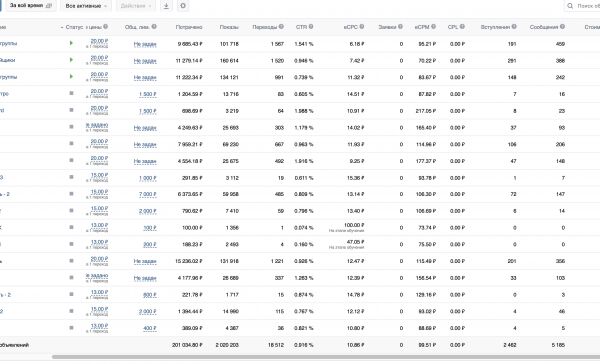Click stopped status square in 698.69 ₽ row
600x364 pixels.
pos(71,110)
